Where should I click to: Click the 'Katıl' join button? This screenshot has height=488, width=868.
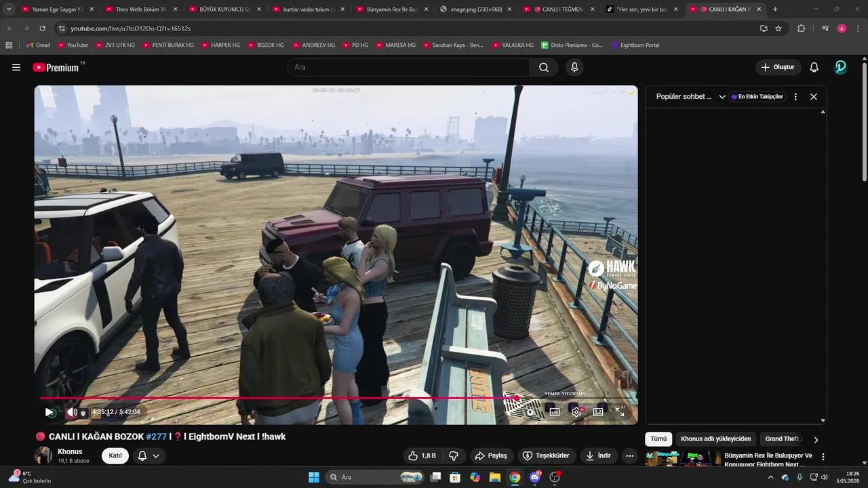tap(115, 455)
